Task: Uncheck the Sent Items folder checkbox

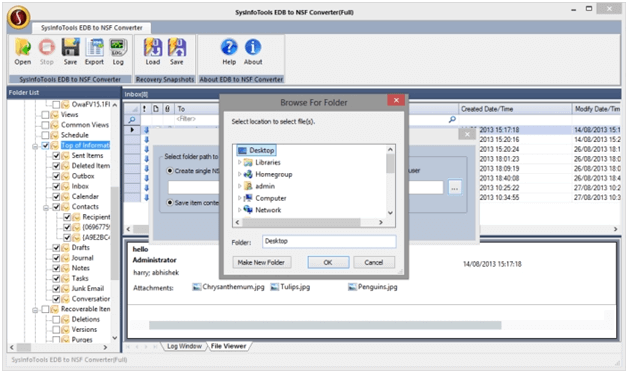Action: (x=56, y=155)
